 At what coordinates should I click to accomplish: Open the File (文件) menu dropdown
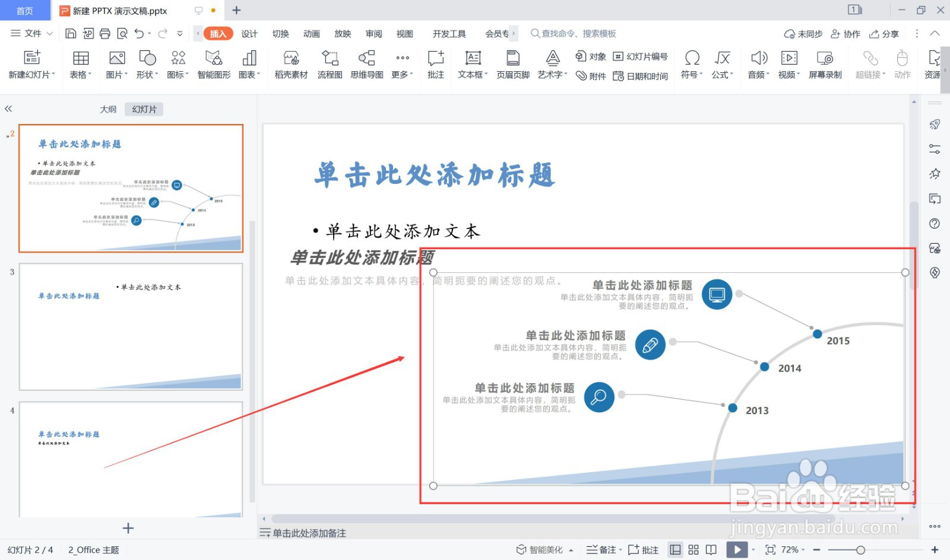32,33
